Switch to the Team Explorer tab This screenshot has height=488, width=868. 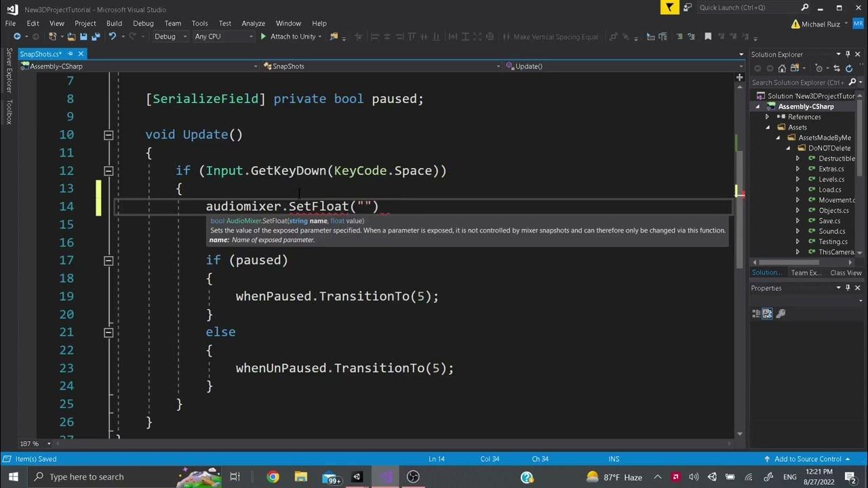[806, 272]
